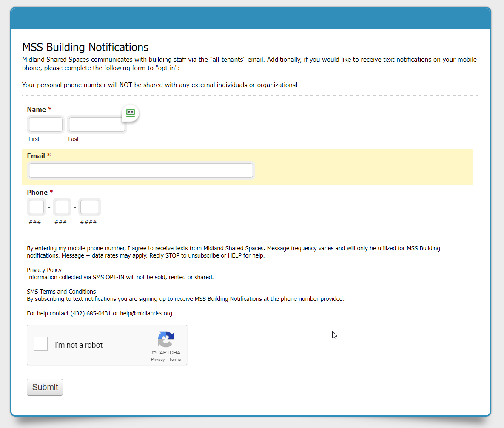The image size is (504, 428).
Task: Open the password manager autofill icon
Action: (x=131, y=113)
